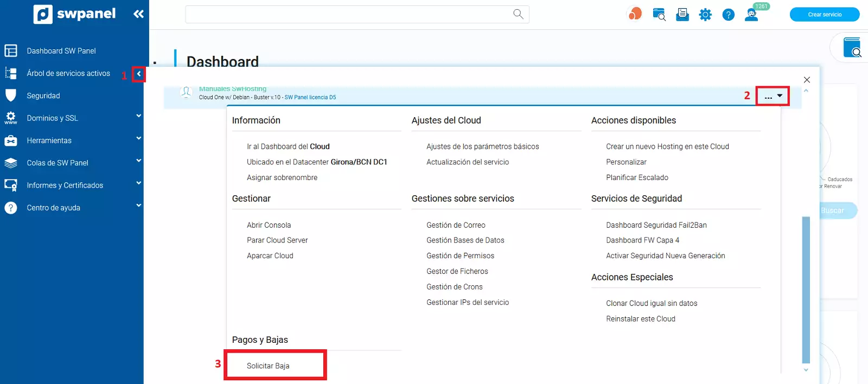
Task: Expand the Herramientas sidebar section
Action: [138, 139]
